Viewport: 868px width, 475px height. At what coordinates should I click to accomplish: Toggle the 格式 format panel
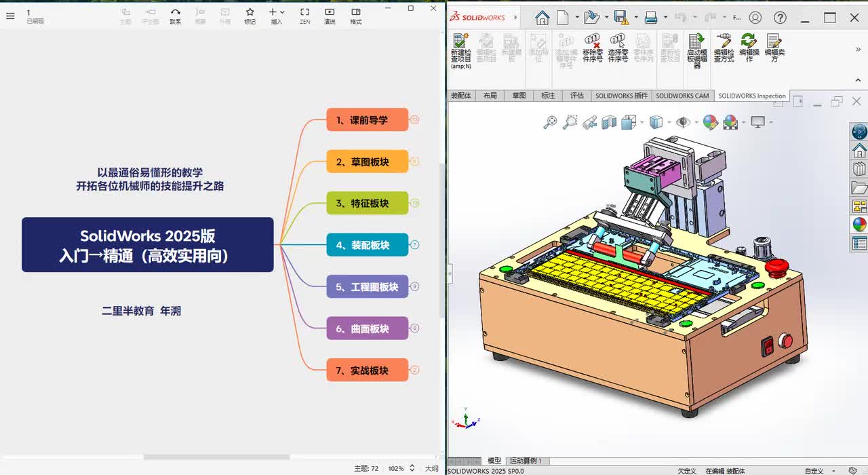coord(356,16)
